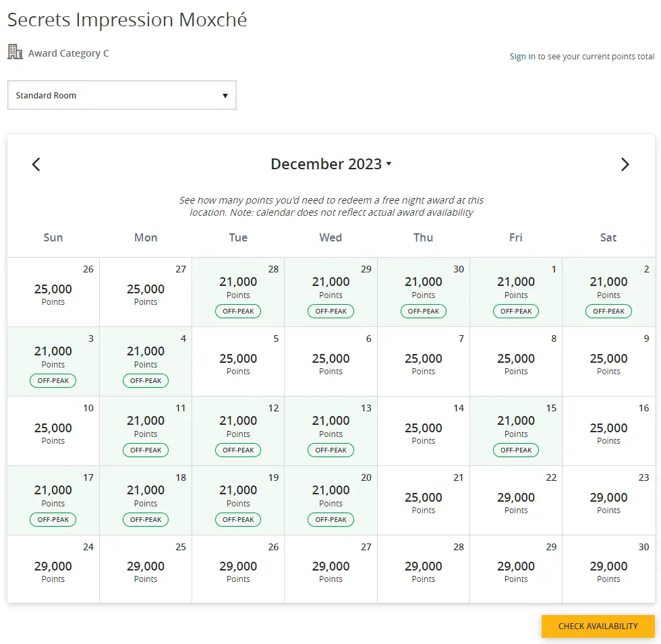
Task: Choose November 28 off-peak Tuesday cell
Action: click(x=238, y=291)
